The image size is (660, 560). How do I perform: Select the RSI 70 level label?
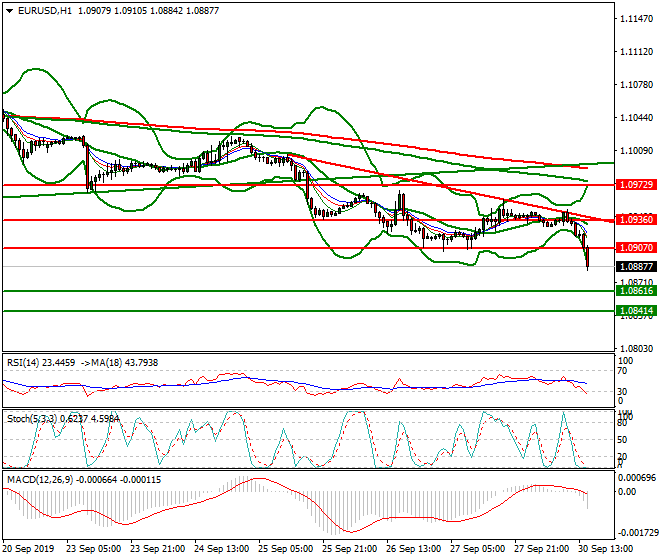click(x=622, y=371)
